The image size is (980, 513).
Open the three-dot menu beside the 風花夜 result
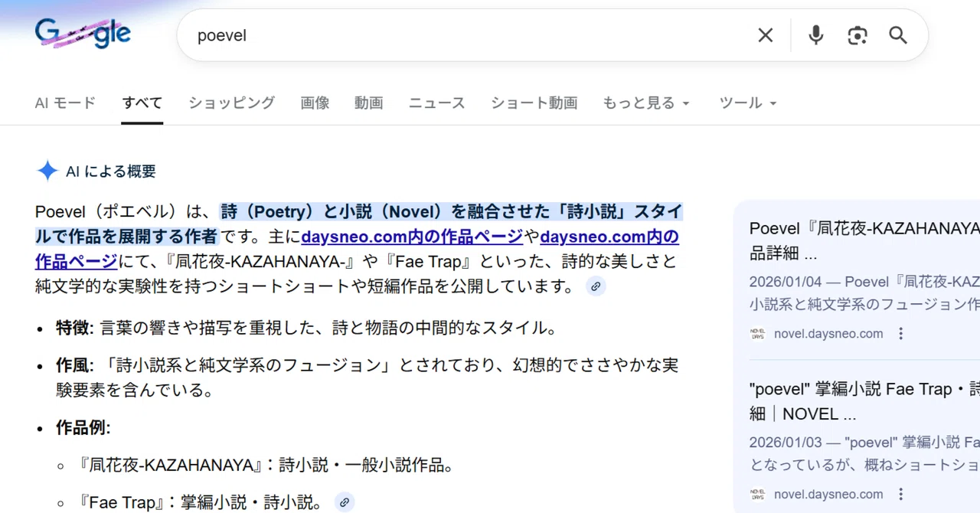pyautogui.click(x=901, y=334)
